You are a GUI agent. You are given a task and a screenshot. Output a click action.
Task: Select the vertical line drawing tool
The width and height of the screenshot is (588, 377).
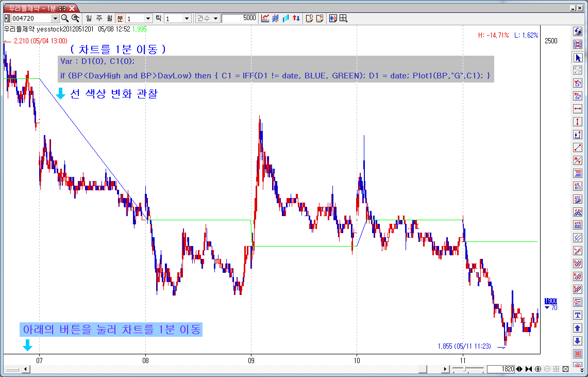578,122
